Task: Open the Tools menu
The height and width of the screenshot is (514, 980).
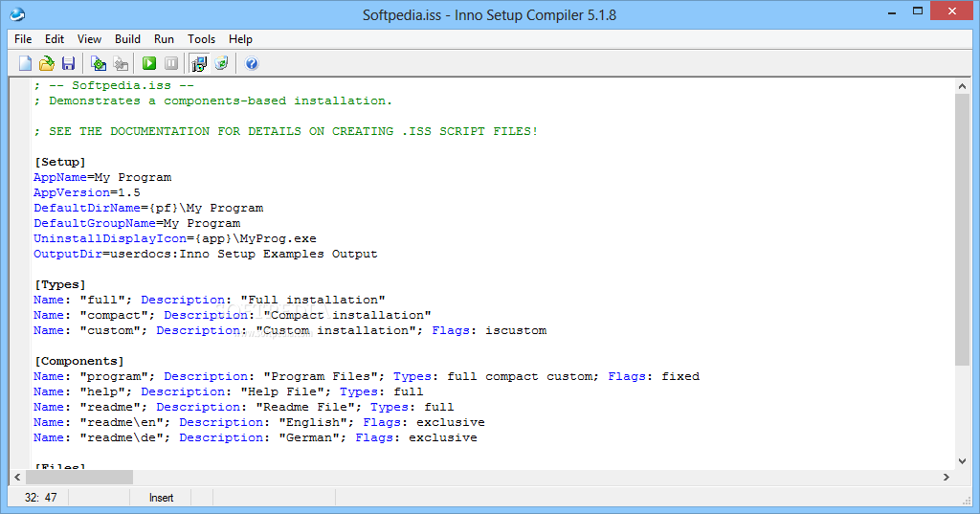Action: pyautogui.click(x=201, y=39)
